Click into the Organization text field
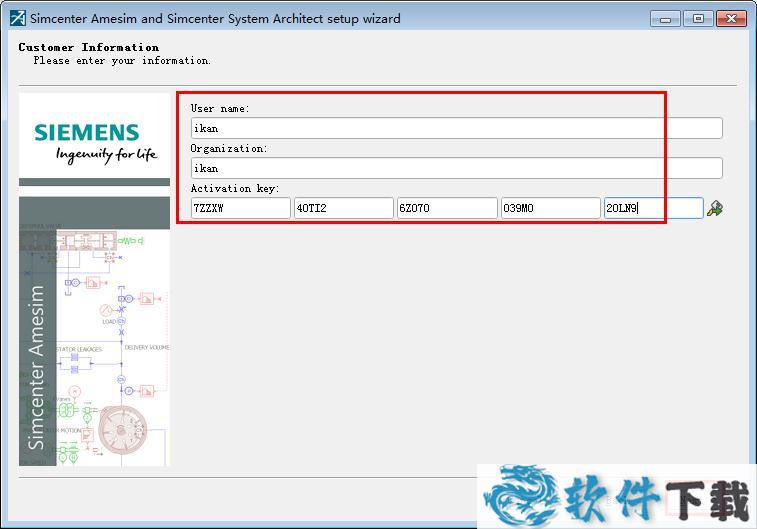 coord(456,168)
